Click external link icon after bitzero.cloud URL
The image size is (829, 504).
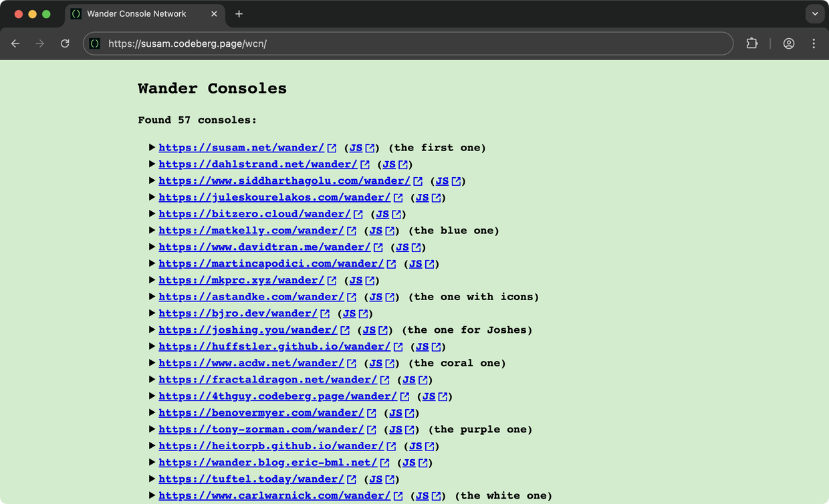pyautogui.click(x=358, y=214)
